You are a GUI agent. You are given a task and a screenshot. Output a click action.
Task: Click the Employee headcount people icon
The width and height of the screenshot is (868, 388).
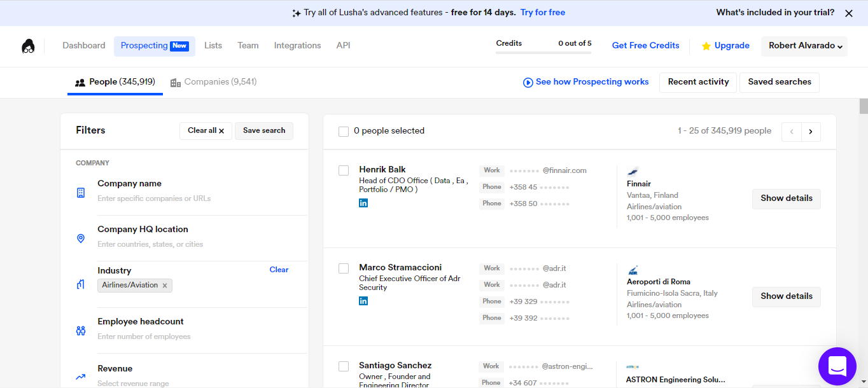point(81,331)
